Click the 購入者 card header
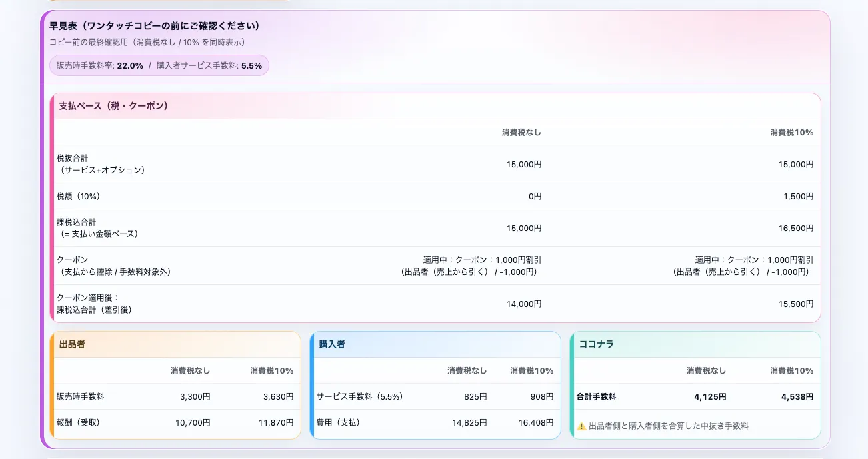This screenshot has height=459, width=868. coord(332,344)
